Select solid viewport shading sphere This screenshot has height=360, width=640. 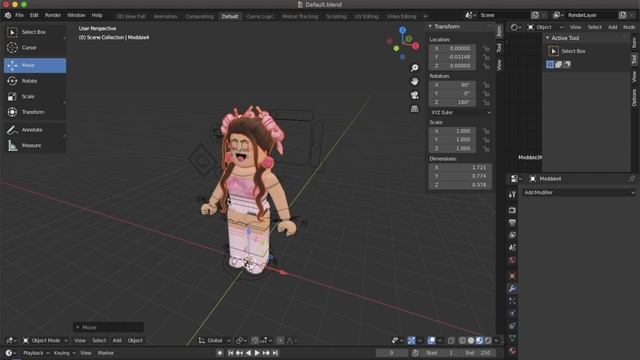tap(471, 340)
